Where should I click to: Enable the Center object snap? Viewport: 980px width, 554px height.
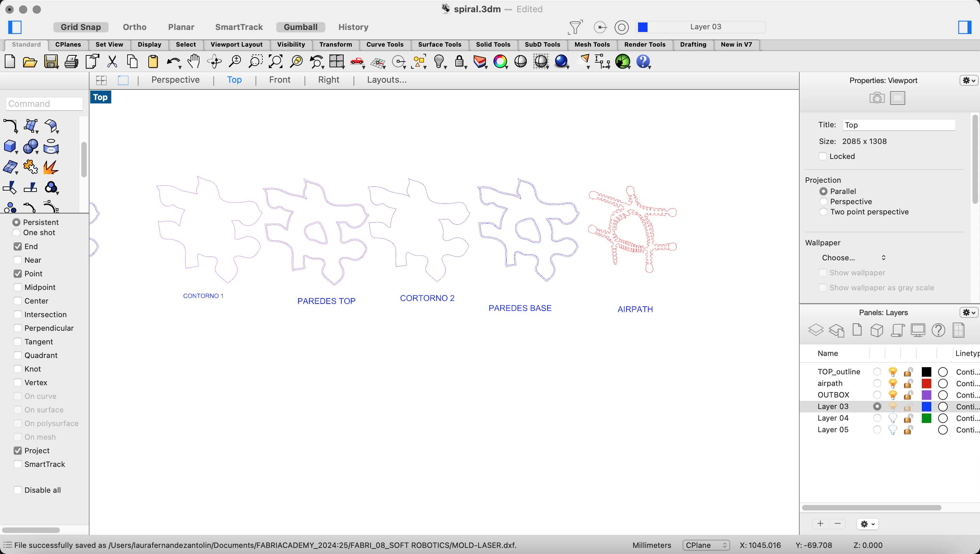17,301
